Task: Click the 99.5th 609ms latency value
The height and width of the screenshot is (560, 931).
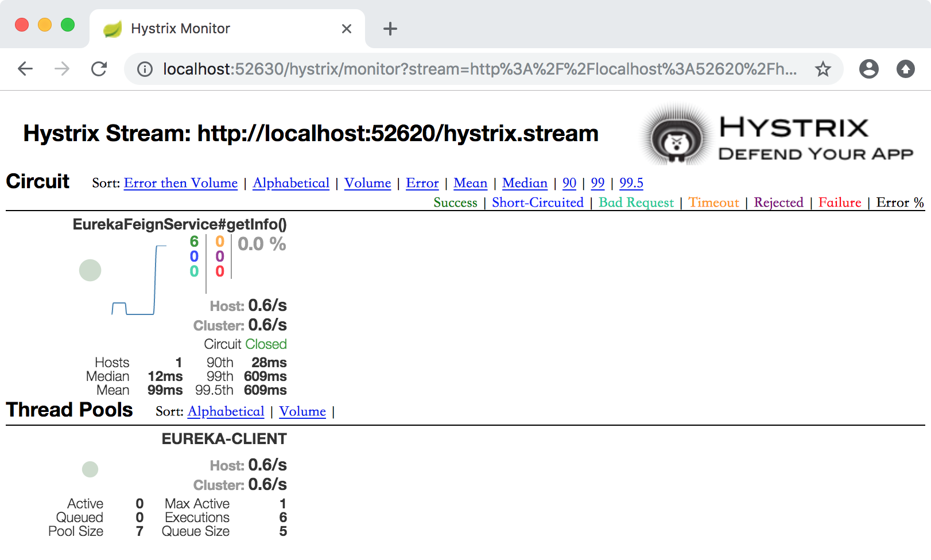Action: tap(265, 390)
